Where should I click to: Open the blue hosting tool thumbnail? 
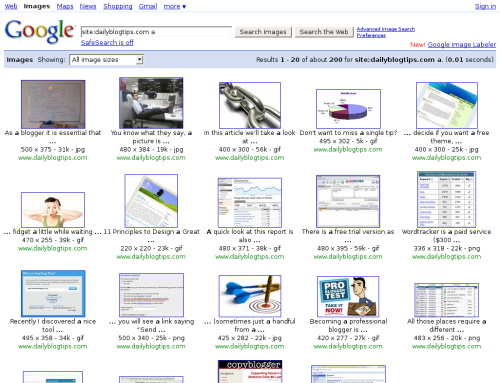(53, 293)
